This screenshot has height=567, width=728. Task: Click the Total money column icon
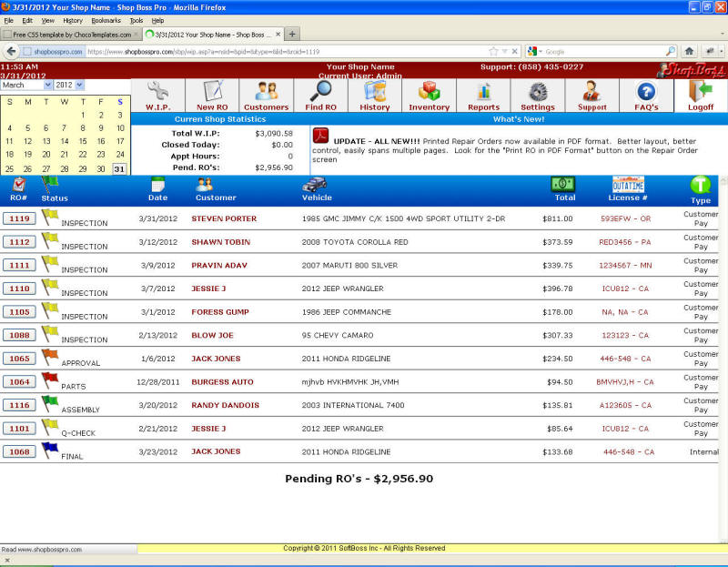(563, 185)
